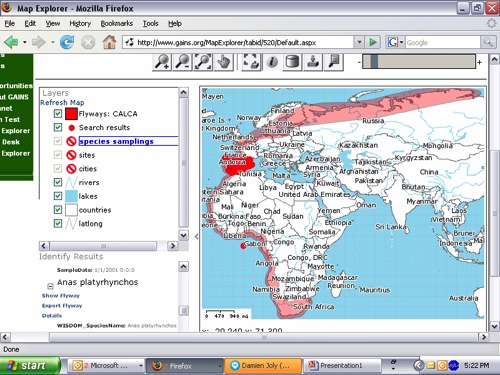The height and width of the screenshot is (375, 500).
Task: Go to the Firefox home page icon
Action: [109, 42]
